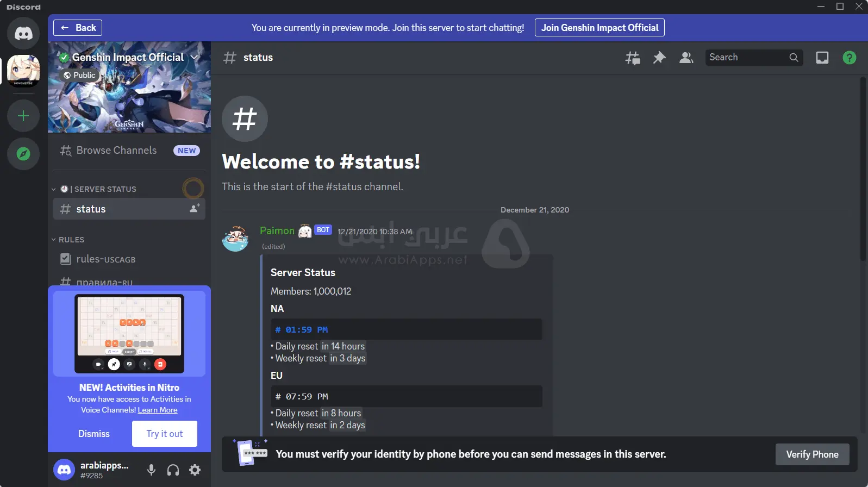Open Discord home direct messages icon
The image size is (868, 487).
23,33
